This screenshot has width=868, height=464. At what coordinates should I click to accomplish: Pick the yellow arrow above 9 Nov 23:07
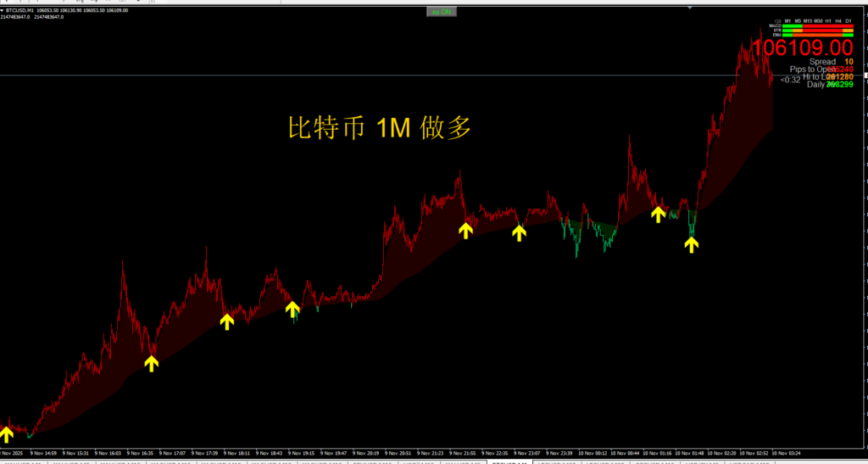519,232
